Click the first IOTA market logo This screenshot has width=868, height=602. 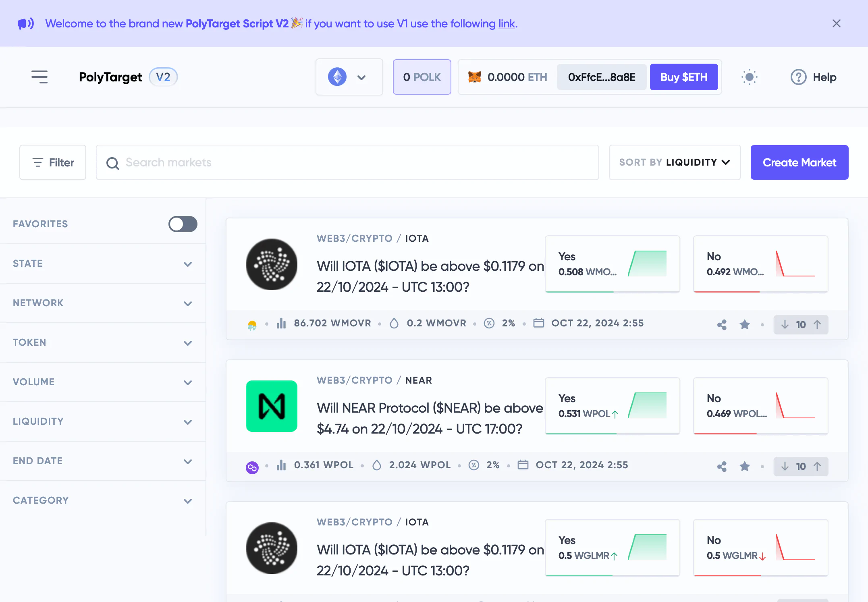(272, 264)
